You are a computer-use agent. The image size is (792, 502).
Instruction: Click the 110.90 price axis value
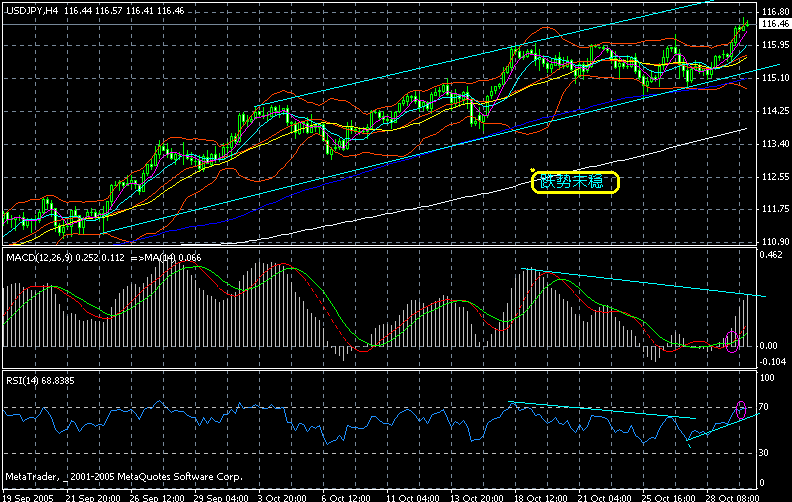(x=775, y=241)
